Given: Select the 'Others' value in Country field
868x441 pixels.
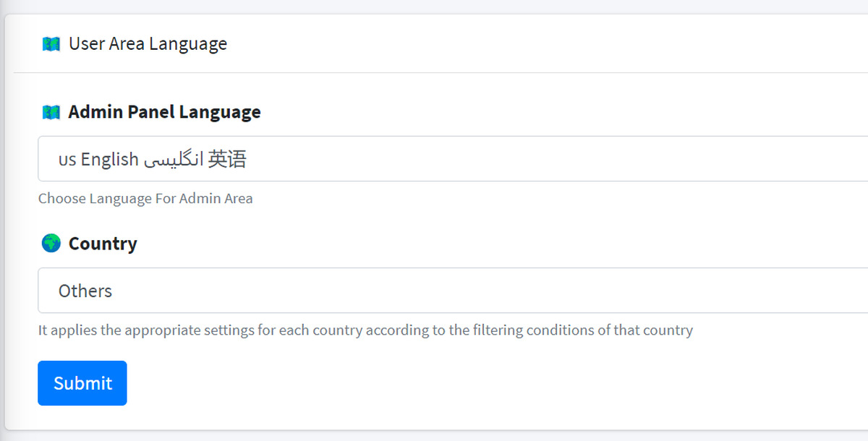Looking at the screenshot, I should 85,291.
